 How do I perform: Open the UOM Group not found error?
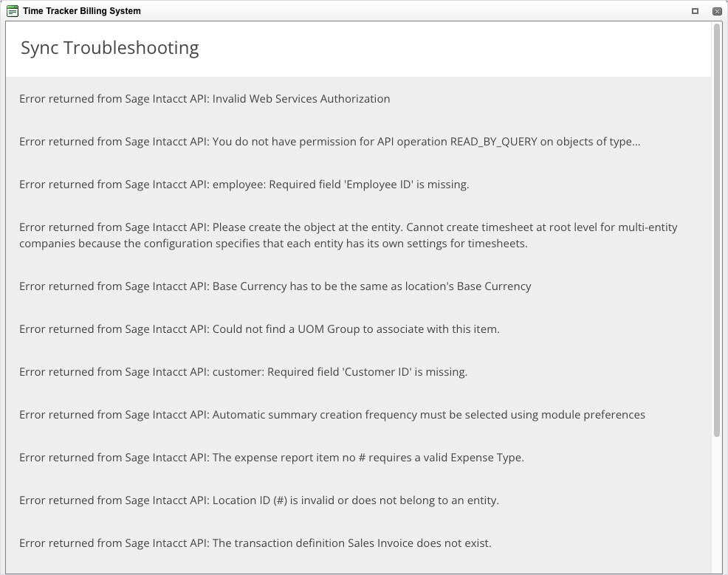260,329
